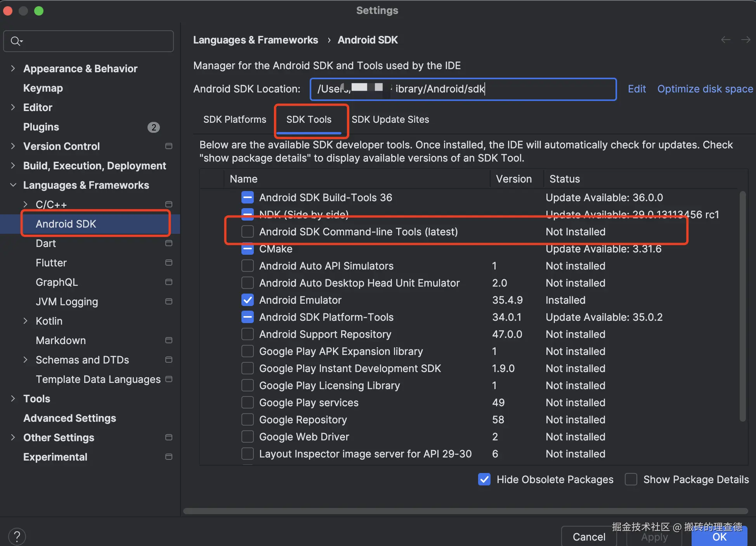
Task: Check Google Play Licensing Library
Action: pos(248,385)
